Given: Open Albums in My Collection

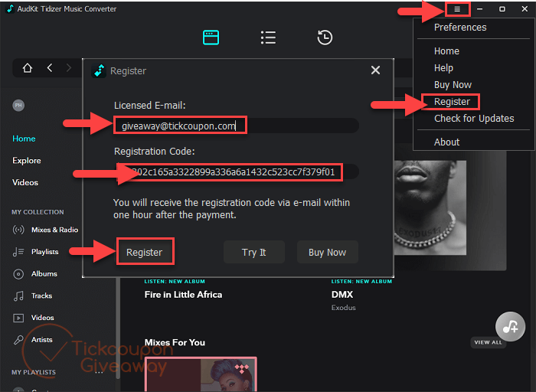Looking at the screenshot, I should coord(44,274).
